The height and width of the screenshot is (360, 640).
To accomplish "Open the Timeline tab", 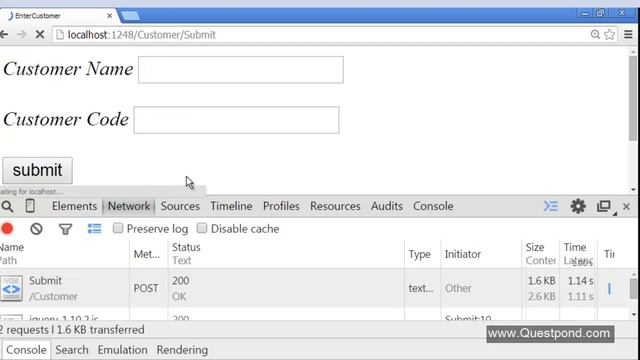I will tap(231, 206).
